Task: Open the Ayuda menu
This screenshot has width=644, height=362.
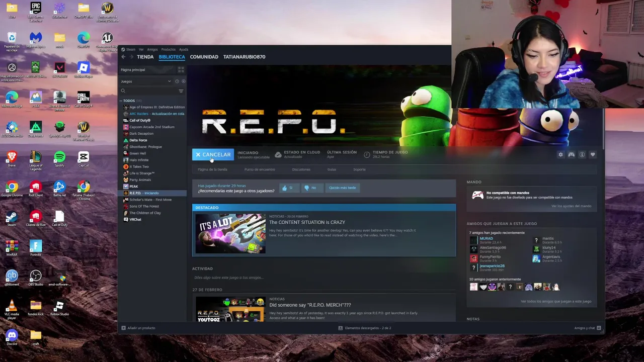Action: tap(184, 49)
